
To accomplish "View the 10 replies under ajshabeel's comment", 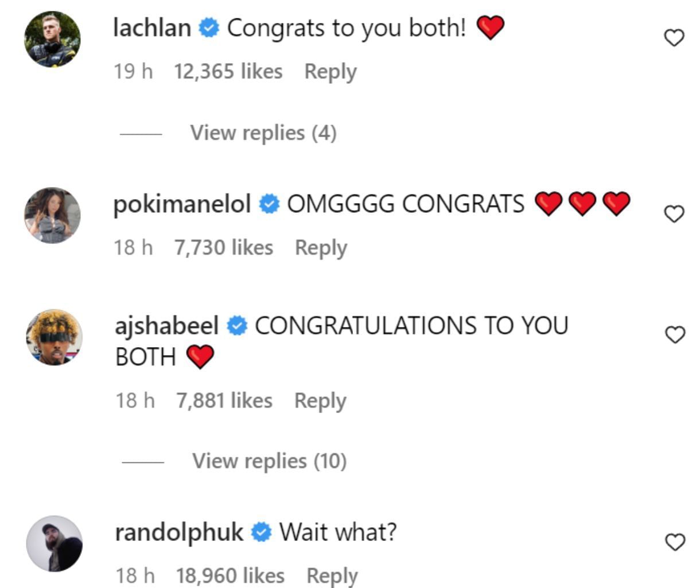I will [270, 460].
